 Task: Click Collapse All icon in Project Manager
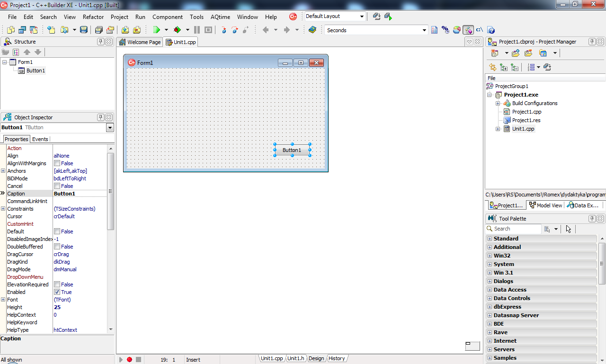(x=515, y=67)
